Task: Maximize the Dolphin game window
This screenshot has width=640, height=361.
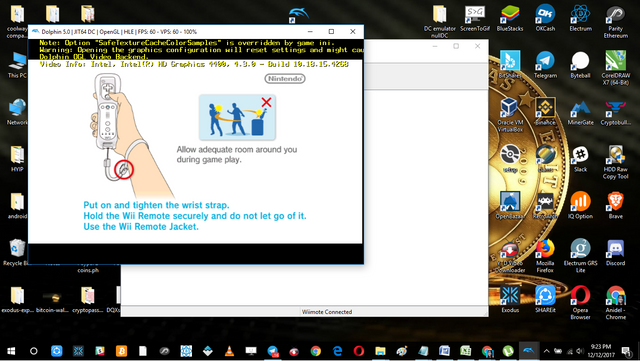Action: point(331,31)
